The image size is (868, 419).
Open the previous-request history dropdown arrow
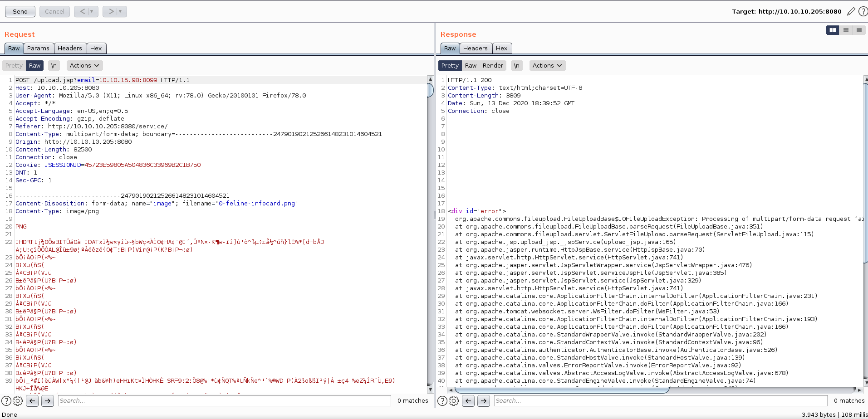[x=91, y=11]
